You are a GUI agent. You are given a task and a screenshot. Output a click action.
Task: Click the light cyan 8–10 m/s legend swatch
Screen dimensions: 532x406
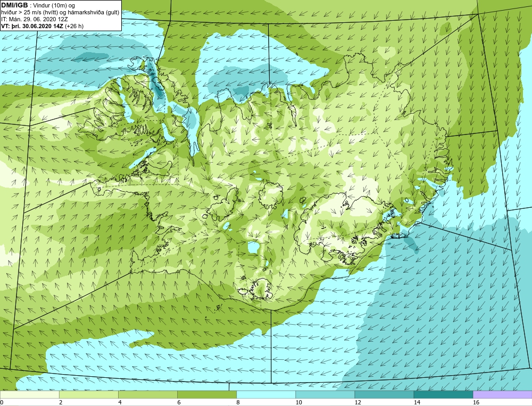[x=266, y=394]
